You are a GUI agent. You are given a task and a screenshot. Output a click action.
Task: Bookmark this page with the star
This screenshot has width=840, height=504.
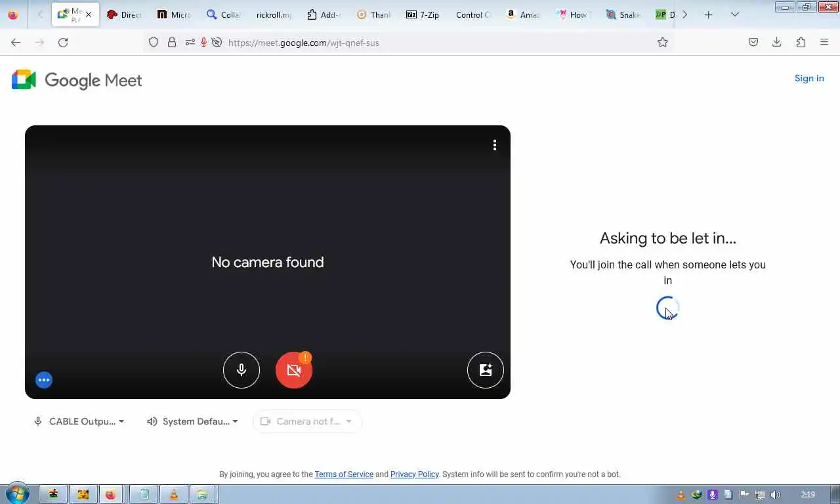[x=663, y=43]
